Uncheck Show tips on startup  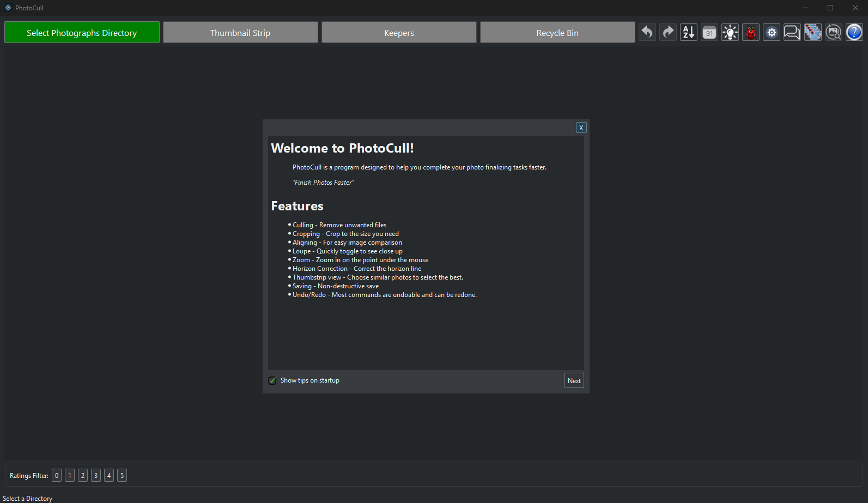272,380
